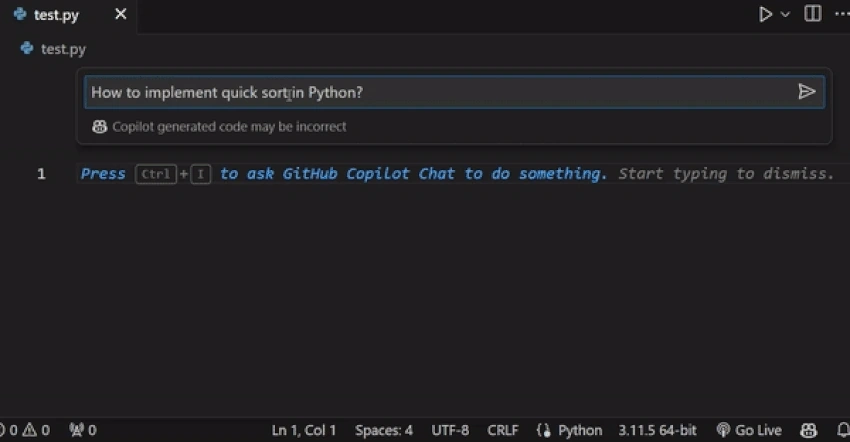Select Python interpreter 3.11.5 64-bit
The height and width of the screenshot is (442, 850).
[x=657, y=430]
